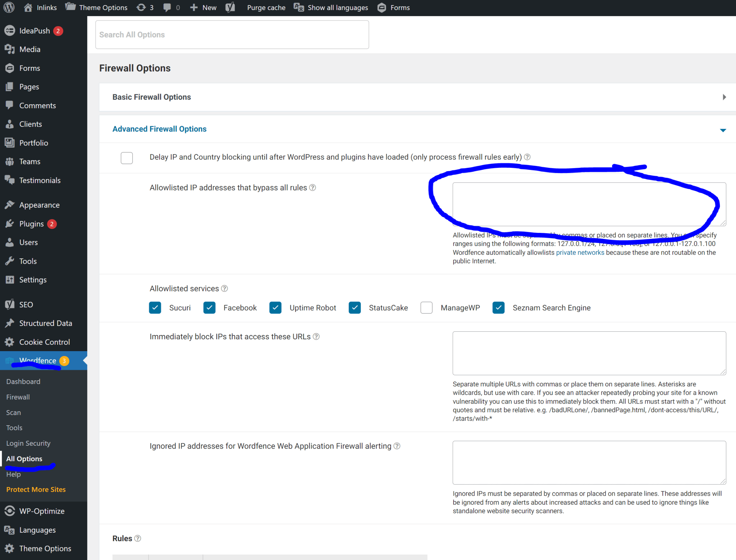Click the Portfolio sidebar icon
736x560 pixels.
coord(10,143)
